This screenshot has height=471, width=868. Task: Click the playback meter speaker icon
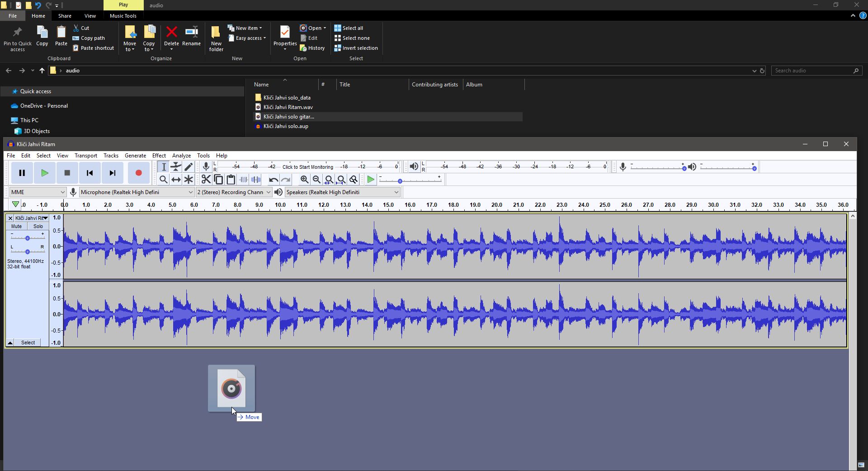(x=414, y=167)
